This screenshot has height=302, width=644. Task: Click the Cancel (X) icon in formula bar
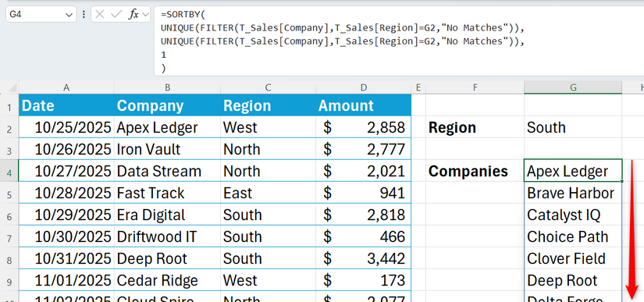[100, 14]
